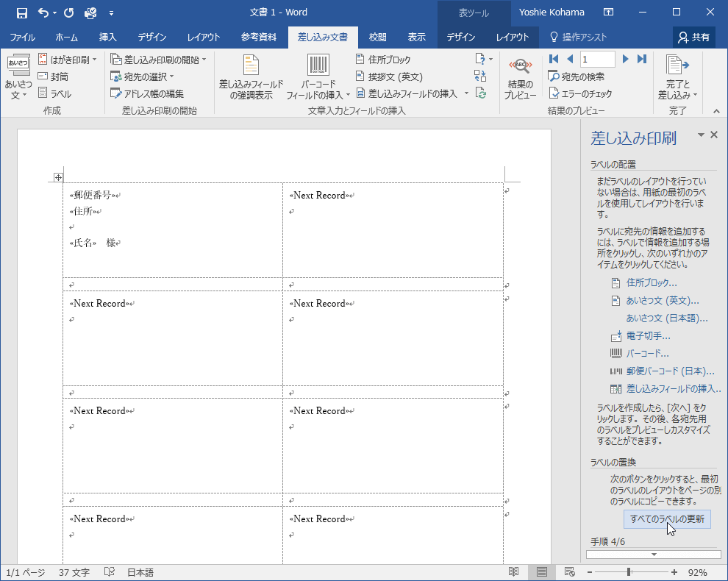
Task: Open the バーコード フィールドの挿入 menu
Action: (x=318, y=76)
